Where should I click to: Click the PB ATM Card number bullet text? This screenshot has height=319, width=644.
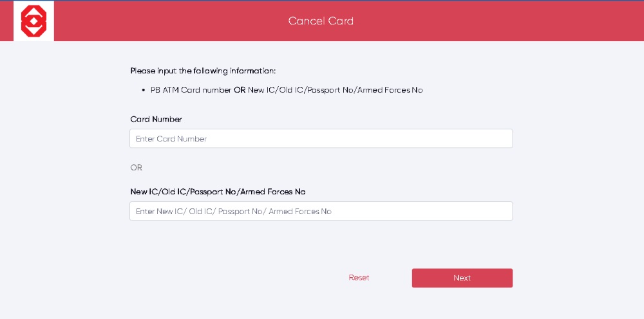(x=191, y=90)
